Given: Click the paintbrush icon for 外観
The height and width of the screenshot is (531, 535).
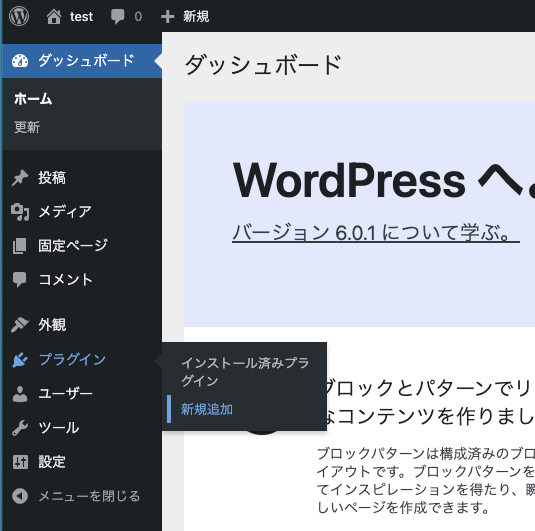Looking at the screenshot, I should tap(19, 325).
